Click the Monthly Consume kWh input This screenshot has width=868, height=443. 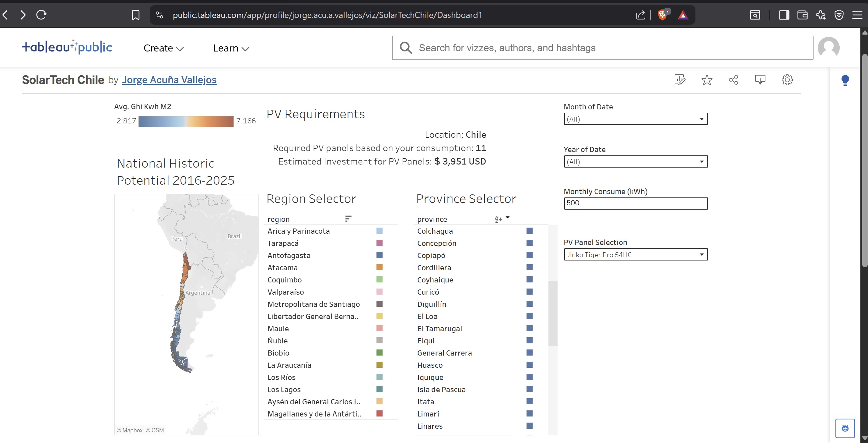(635, 203)
